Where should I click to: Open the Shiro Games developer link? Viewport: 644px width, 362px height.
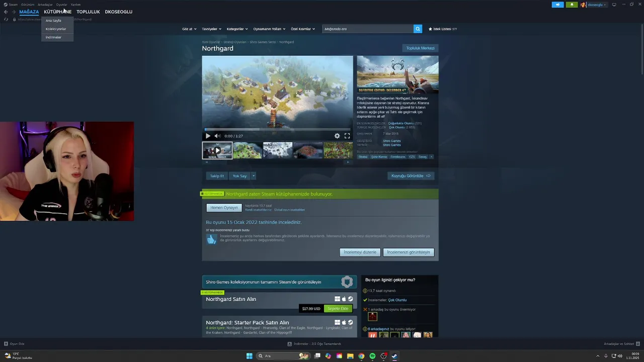pos(391,141)
